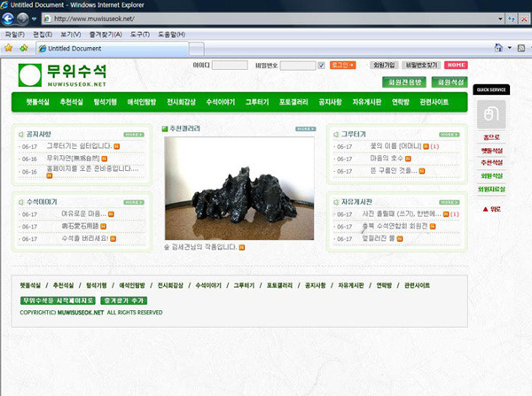Click the MORE button of 그루터기 box

click(x=450, y=135)
